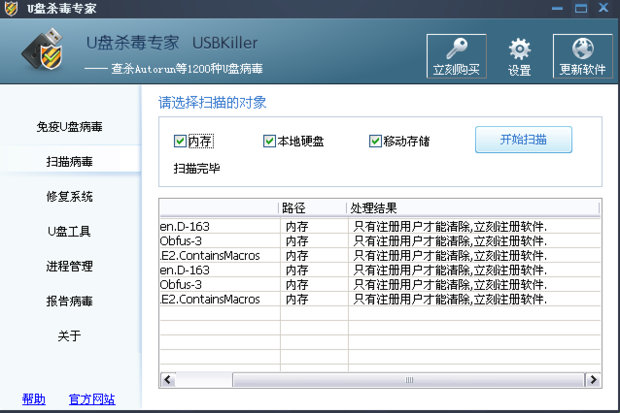This screenshot has height=413, width=620.
Task: Open the 帮助 link
Action: pos(34,399)
